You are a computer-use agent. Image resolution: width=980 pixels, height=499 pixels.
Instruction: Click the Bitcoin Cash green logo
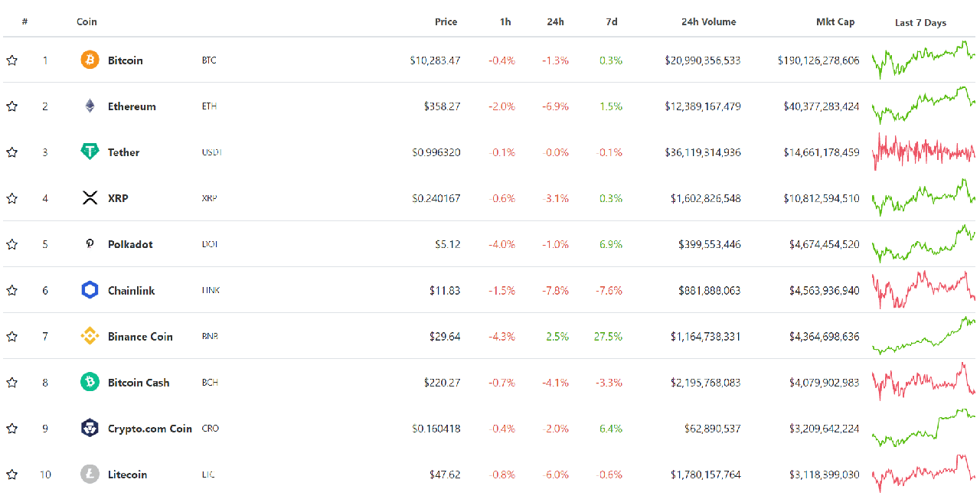tap(90, 382)
